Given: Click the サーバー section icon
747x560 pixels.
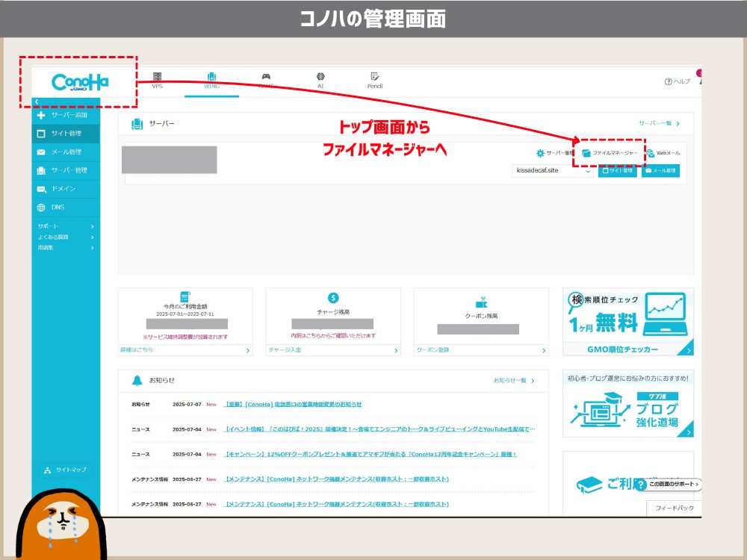Looking at the screenshot, I should 137,124.
